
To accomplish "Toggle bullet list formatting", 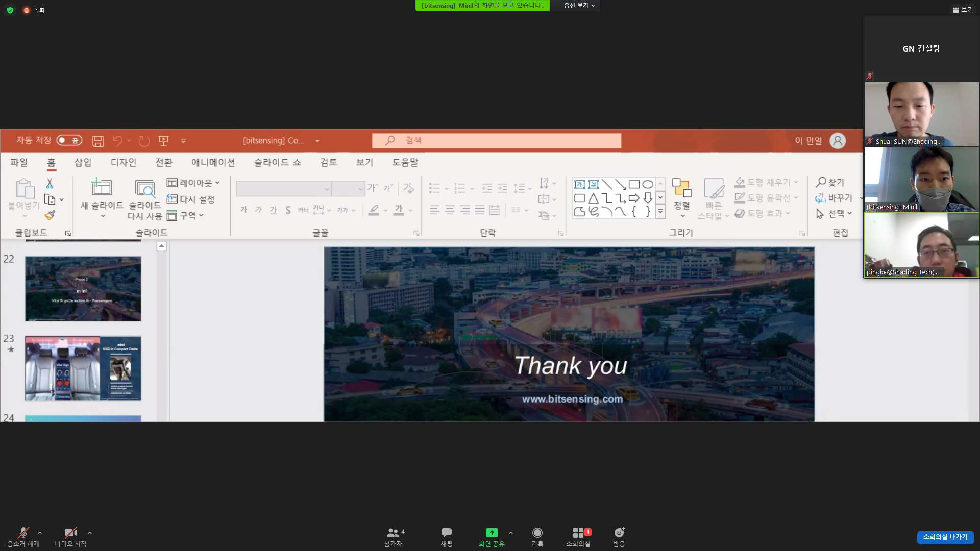I will click(434, 188).
